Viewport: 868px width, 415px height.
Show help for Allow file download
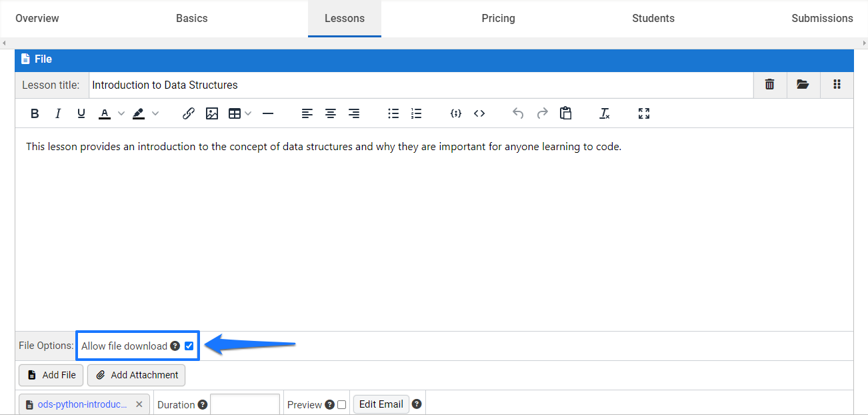pos(175,346)
